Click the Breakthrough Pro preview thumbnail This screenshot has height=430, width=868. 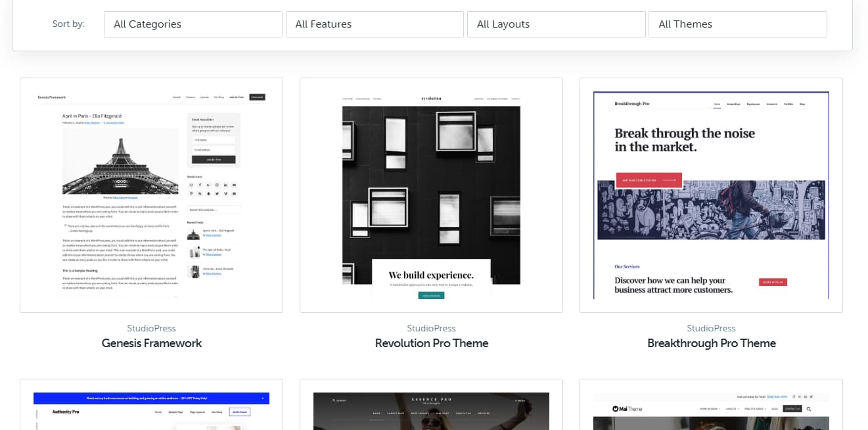coord(712,195)
